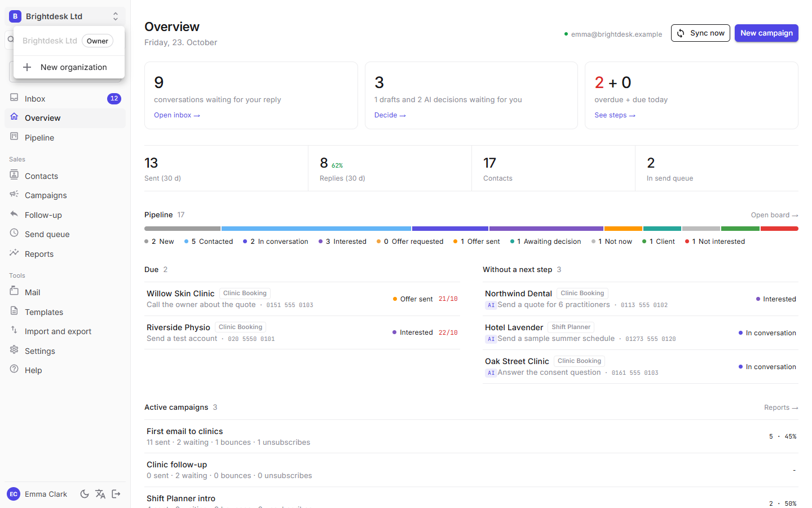Follow the Open inbox link

[x=177, y=115]
